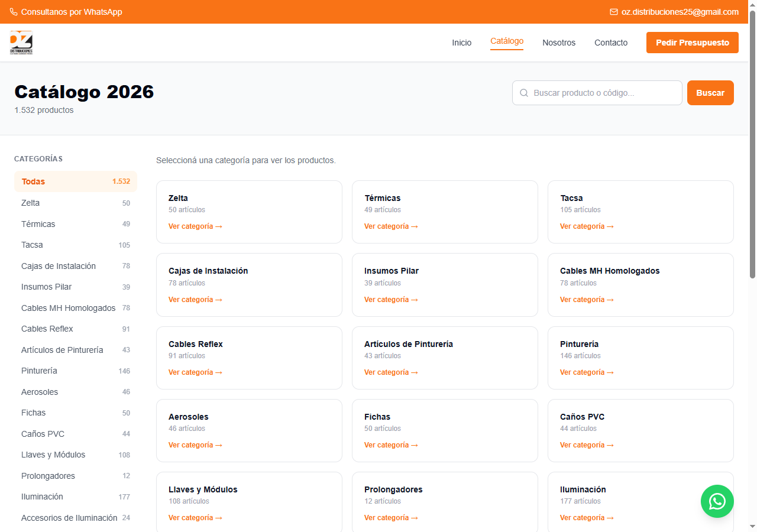Open the Catálogo nav item
757x532 pixels.
pyautogui.click(x=507, y=41)
